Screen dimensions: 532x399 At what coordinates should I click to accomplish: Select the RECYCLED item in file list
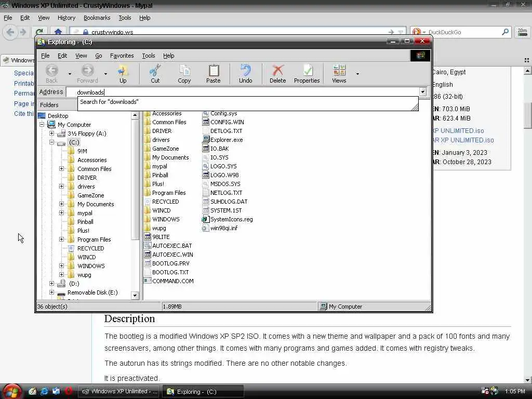pyautogui.click(x=162, y=201)
